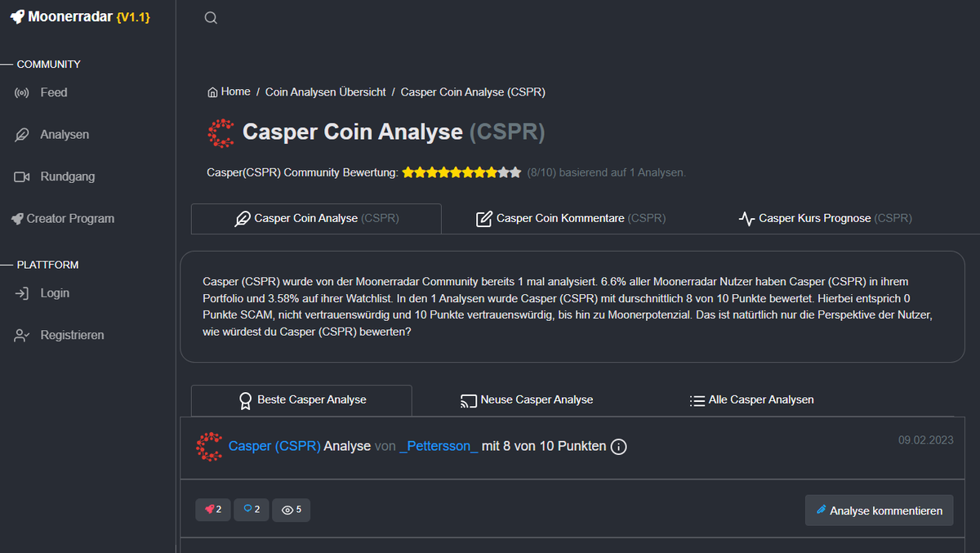The image size is (980, 553).
Task: Click the rocket likes counter showing 2
Action: pos(213,510)
